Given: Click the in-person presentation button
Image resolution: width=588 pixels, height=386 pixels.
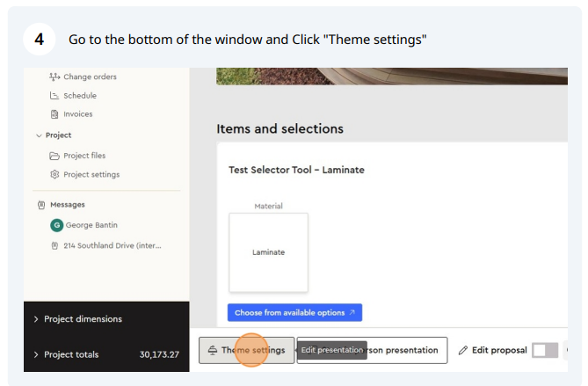Looking at the screenshot, I should coord(372,350).
